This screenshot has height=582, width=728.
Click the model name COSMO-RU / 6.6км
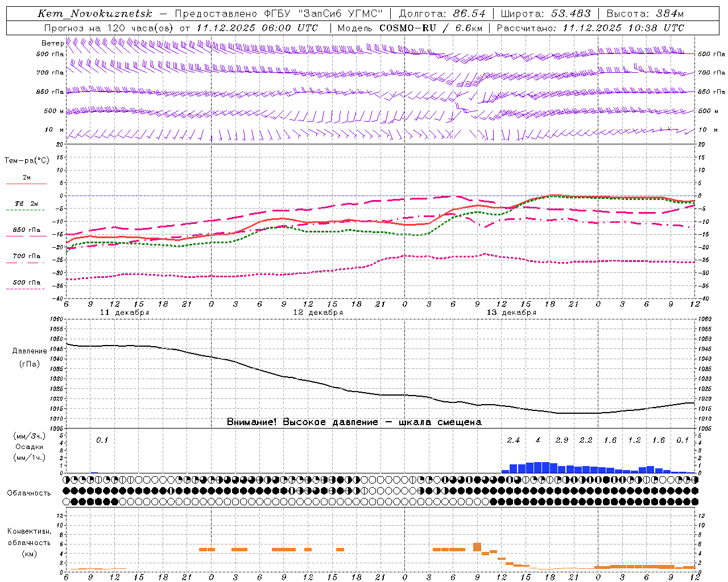coord(430,28)
